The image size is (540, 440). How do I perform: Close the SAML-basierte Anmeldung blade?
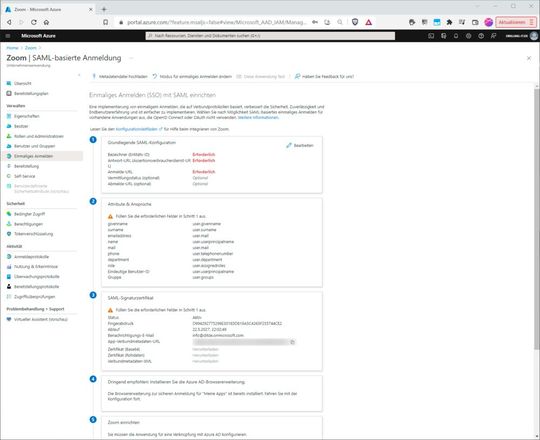529,58
